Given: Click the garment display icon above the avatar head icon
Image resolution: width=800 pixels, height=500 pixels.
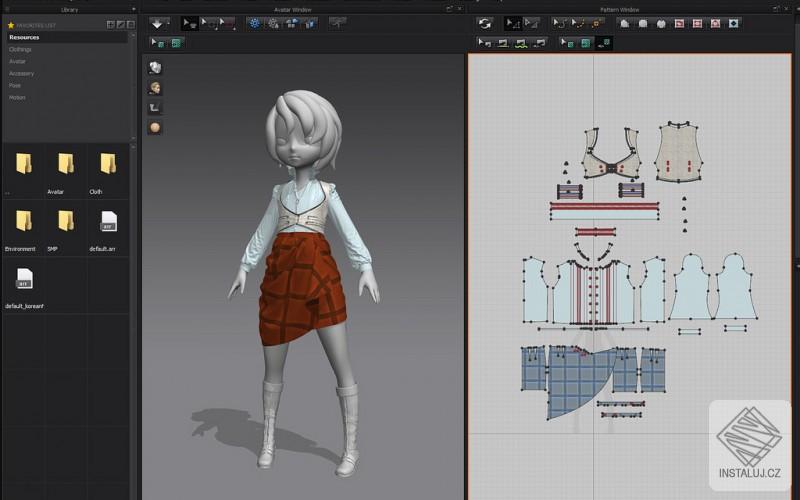Looking at the screenshot, I should tap(155, 67).
